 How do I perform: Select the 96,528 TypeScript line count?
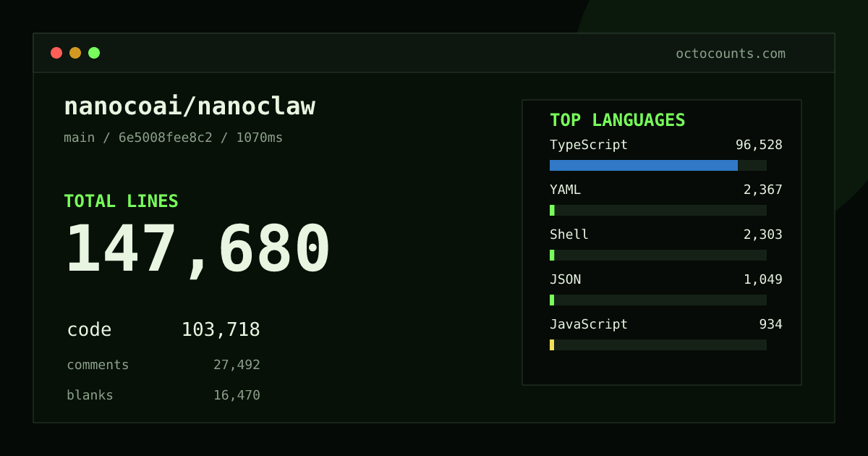click(x=759, y=145)
